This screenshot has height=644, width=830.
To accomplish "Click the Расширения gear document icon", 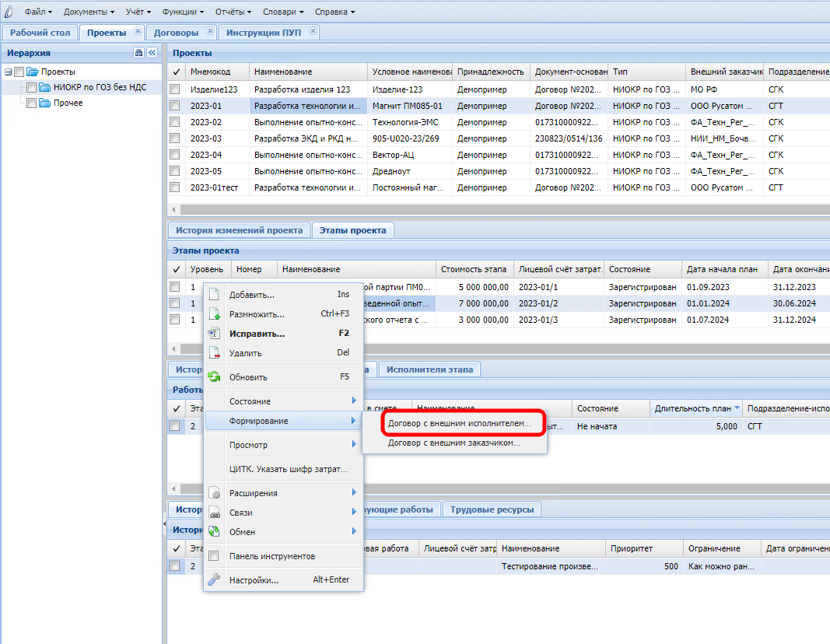I will pos(215,493).
